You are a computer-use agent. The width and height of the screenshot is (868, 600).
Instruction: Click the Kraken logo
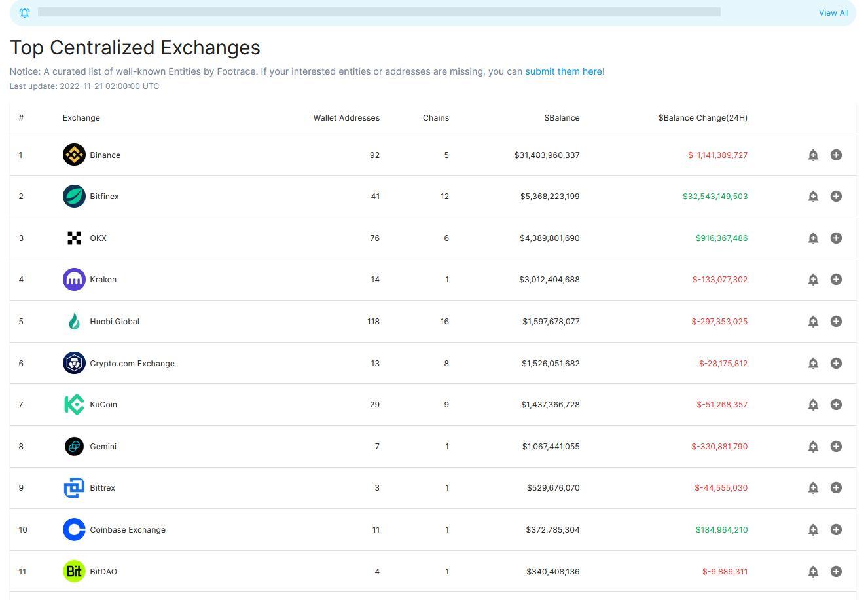[x=74, y=280]
